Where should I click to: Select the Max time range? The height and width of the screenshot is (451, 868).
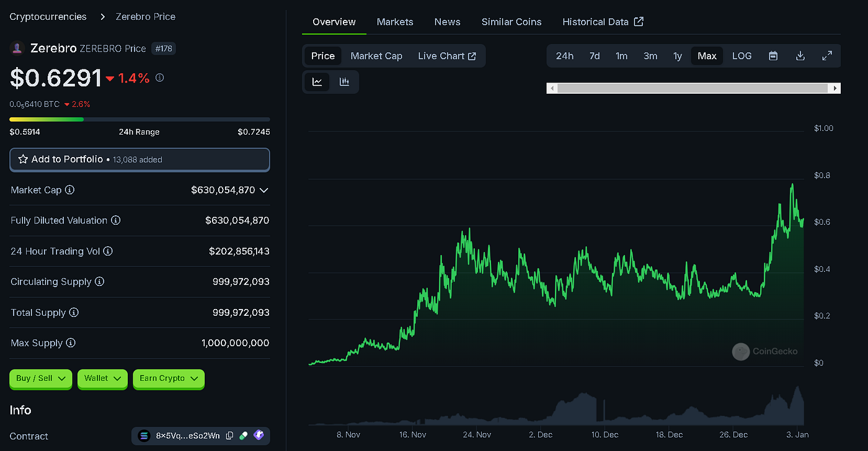click(707, 56)
